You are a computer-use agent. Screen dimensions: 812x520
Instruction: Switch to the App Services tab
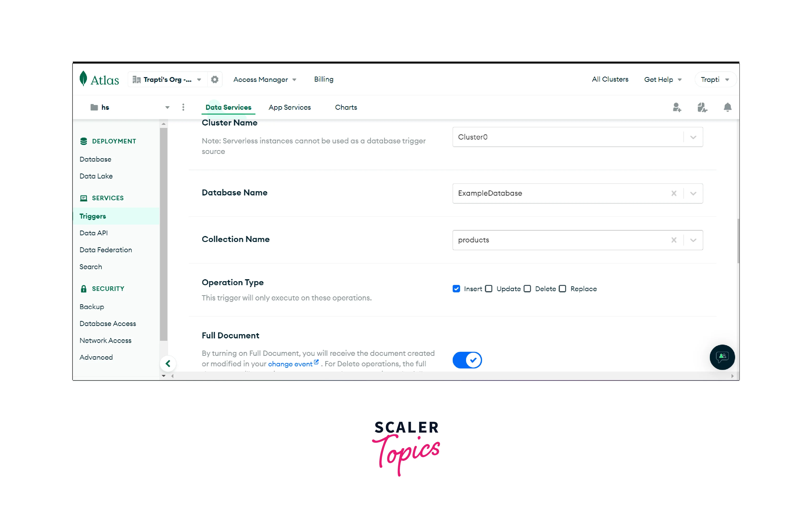coord(289,107)
